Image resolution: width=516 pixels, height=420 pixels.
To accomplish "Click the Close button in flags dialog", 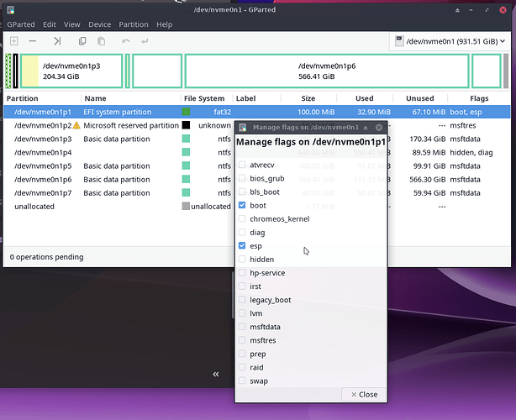I will tap(364, 394).
